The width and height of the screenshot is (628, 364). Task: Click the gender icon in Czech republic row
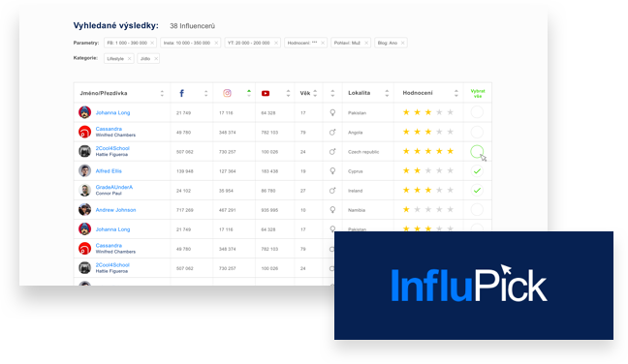tap(332, 152)
